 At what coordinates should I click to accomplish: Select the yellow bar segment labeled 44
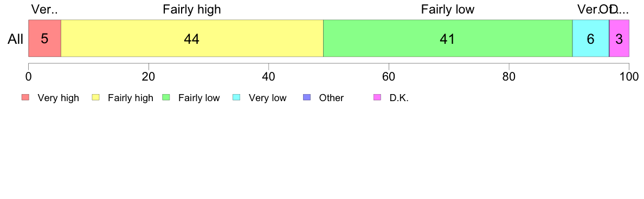tap(192, 38)
